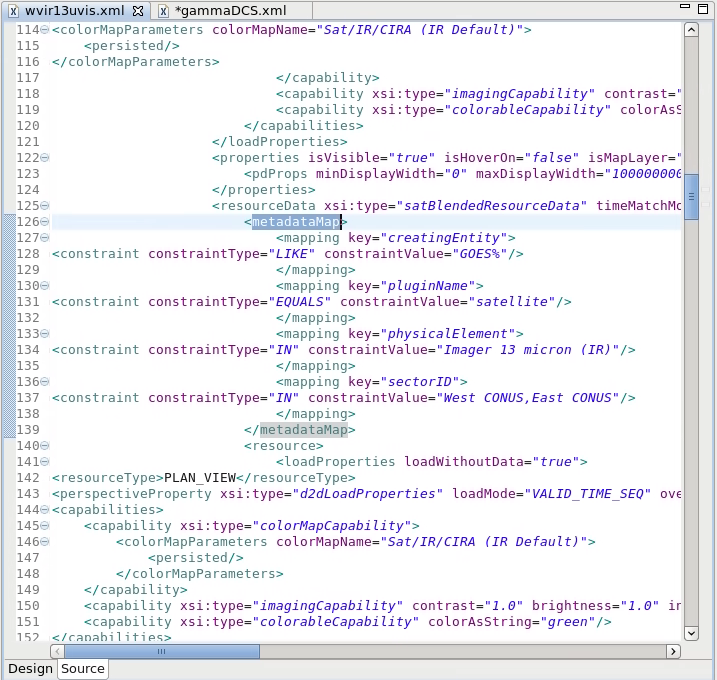Viewport: 717px width, 680px height.
Task: Click vertical scrollbar down arrow
Action: [691, 633]
